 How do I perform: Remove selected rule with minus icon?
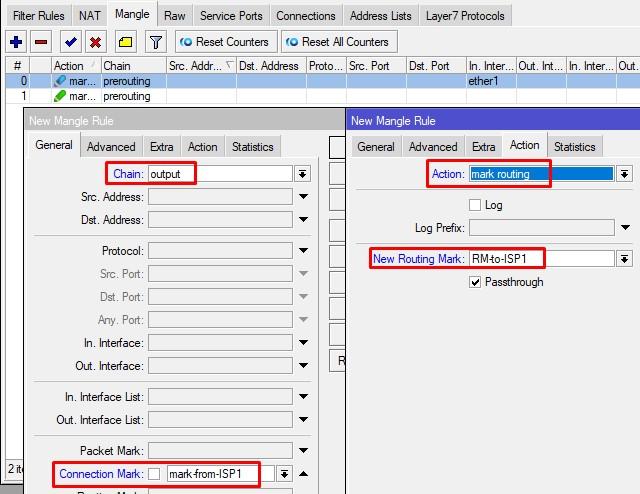coord(41,42)
